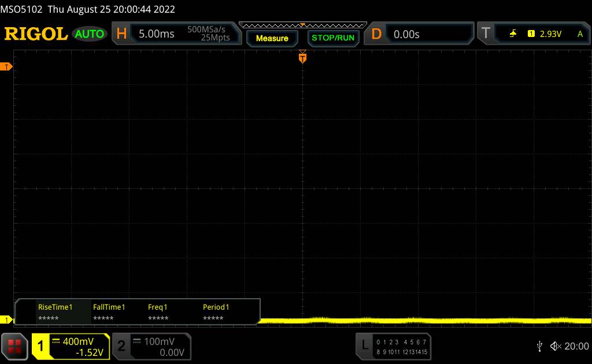Click the trigger source channel 1 badge
The height and width of the screenshot is (364, 592).
(531, 34)
